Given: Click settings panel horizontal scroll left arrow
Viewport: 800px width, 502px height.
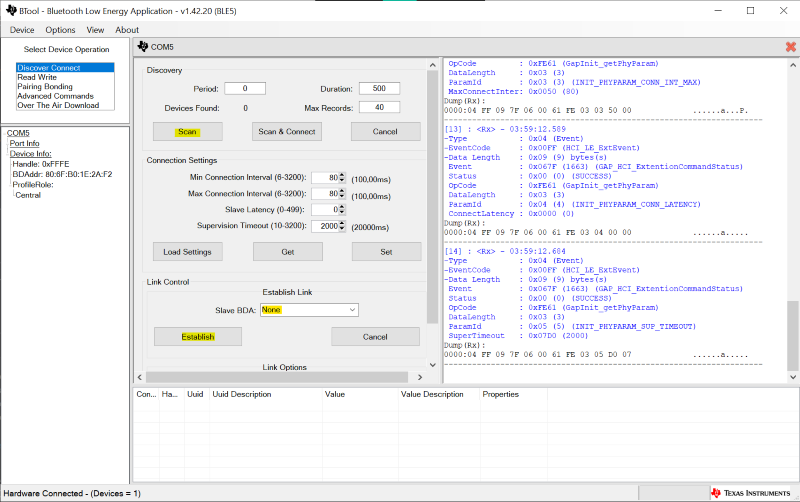Looking at the screenshot, I should pyautogui.click(x=140, y=377).
